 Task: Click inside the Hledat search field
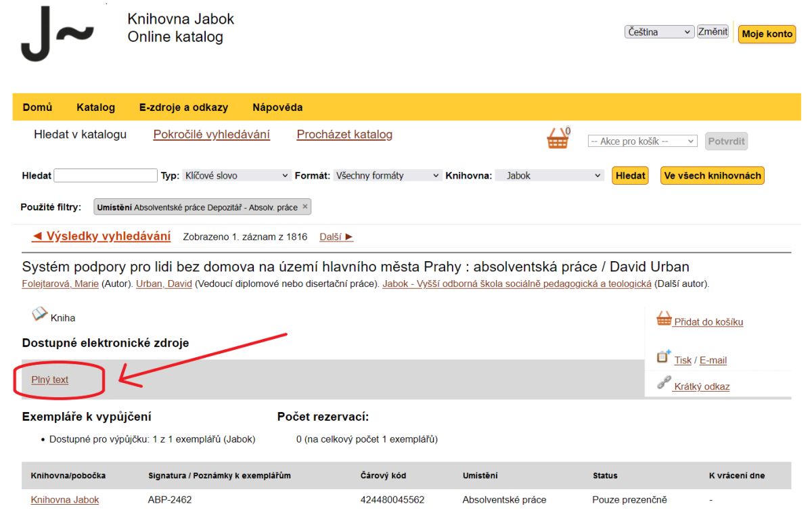pos(105,175)
